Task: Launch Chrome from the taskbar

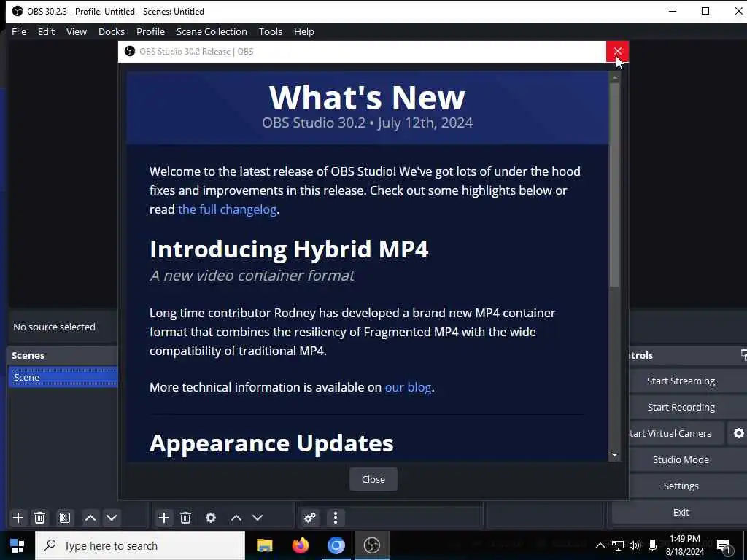Action: 336,545
